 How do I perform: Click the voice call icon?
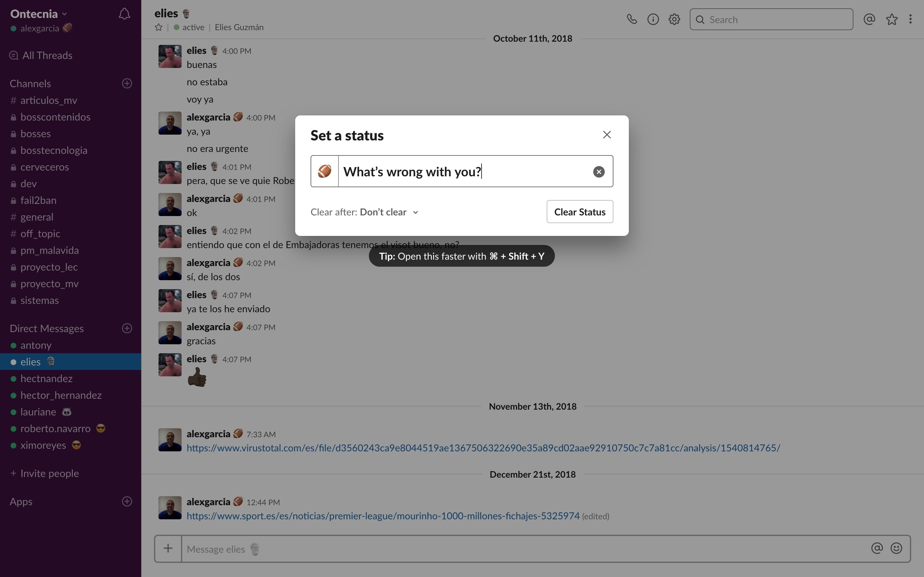pyautogui.click(x=631, y=19)
